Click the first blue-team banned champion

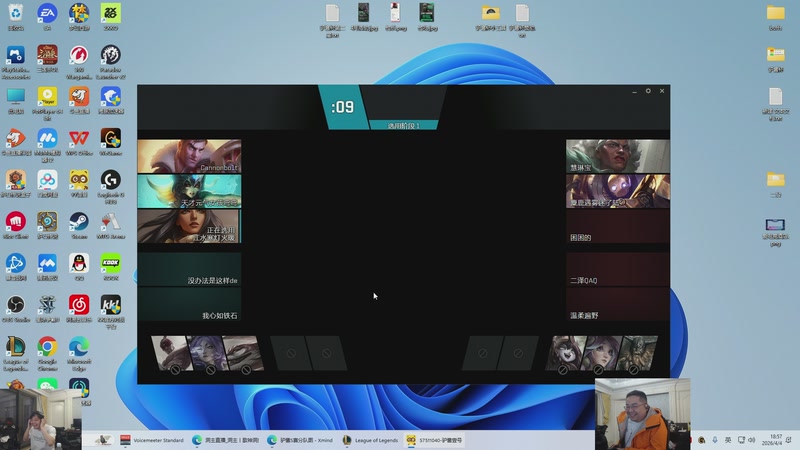tap(172, 353)
